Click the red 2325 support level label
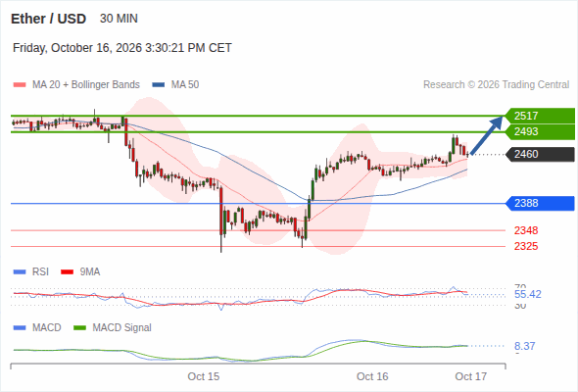The height and width of the screenshot is (392, 578). click(526, 246)
